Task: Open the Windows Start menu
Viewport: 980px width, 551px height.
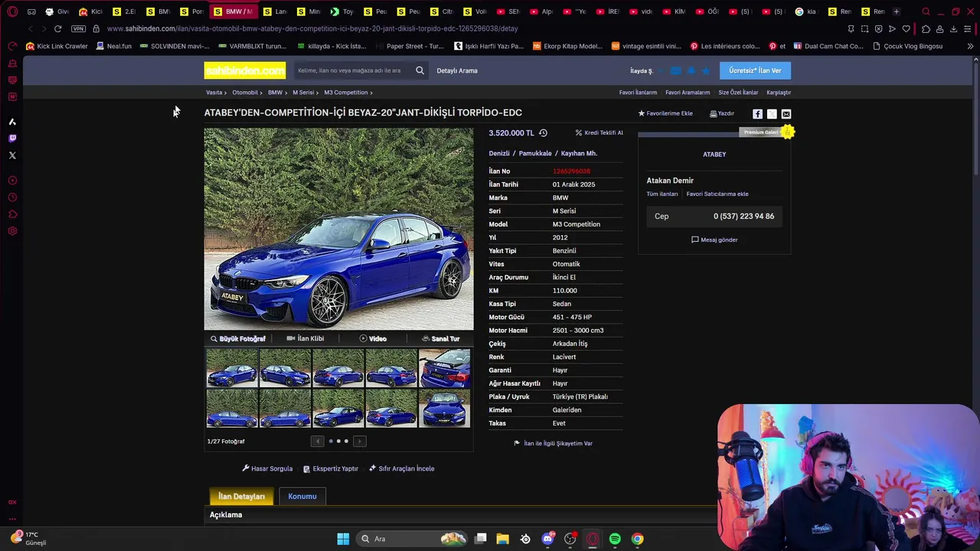Action: [343, 539]
